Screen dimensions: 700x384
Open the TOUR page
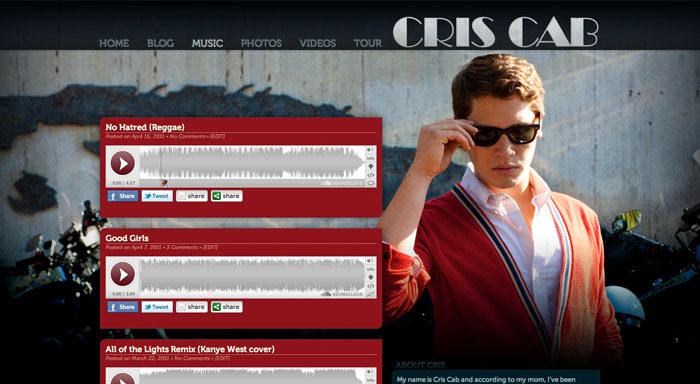(368, 43)
